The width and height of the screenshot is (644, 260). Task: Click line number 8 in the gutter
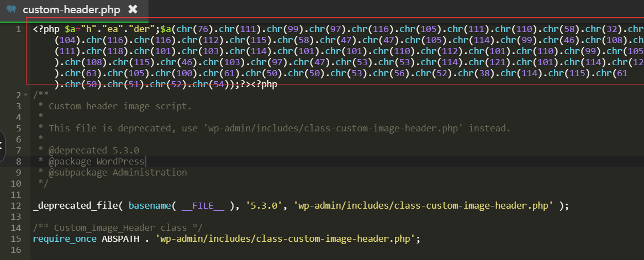[x=18, y=161]
